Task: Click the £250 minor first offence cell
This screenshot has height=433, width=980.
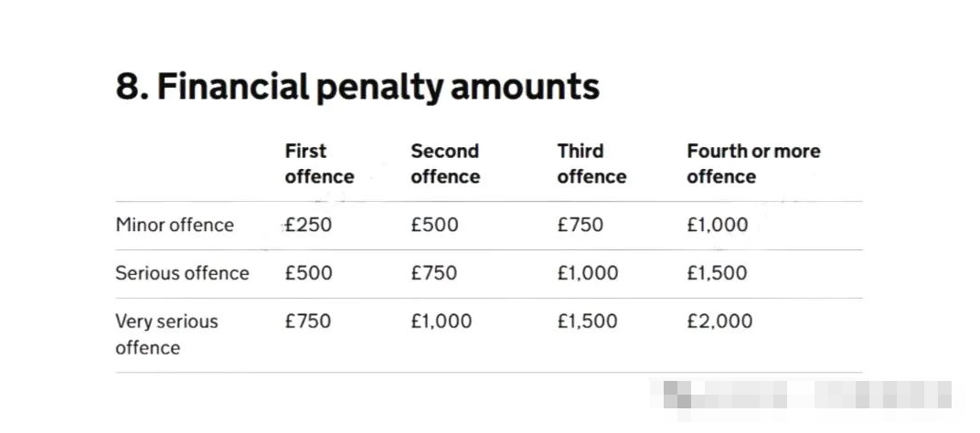Action: pyautogui.click(x=308, y=225)
